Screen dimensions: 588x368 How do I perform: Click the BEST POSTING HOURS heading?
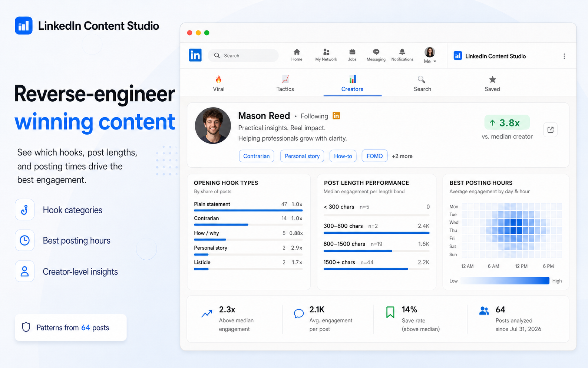(x=481, y=183)
